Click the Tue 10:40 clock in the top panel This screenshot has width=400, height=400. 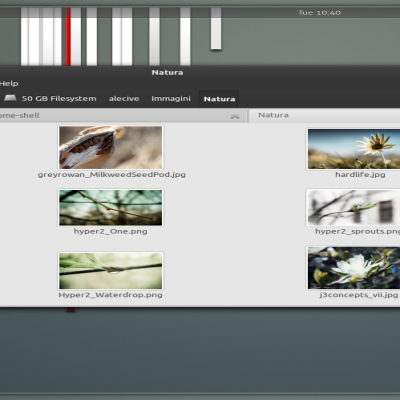tap(319, 13)
